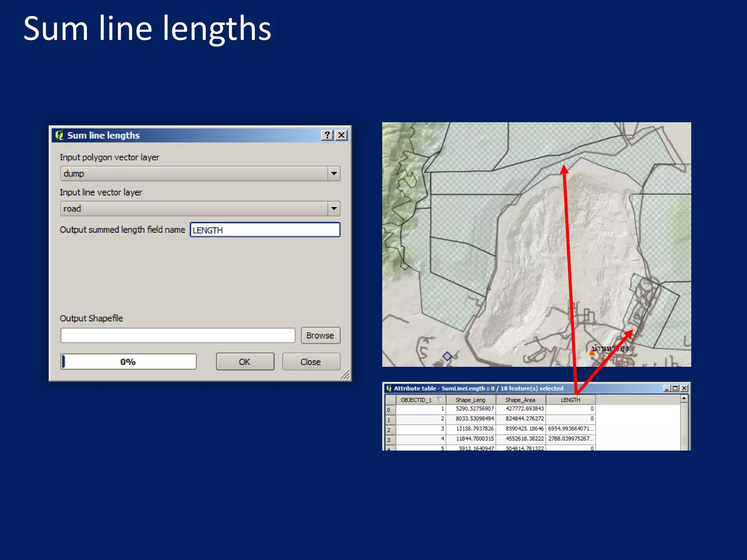This screenshot has height=560, width=747.
Task: Click QGIS icon in Attribute table title
Action: 389,388
